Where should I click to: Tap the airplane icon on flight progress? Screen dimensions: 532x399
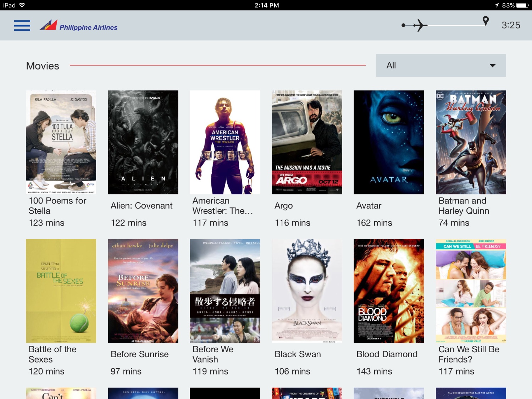pos(420,25)
